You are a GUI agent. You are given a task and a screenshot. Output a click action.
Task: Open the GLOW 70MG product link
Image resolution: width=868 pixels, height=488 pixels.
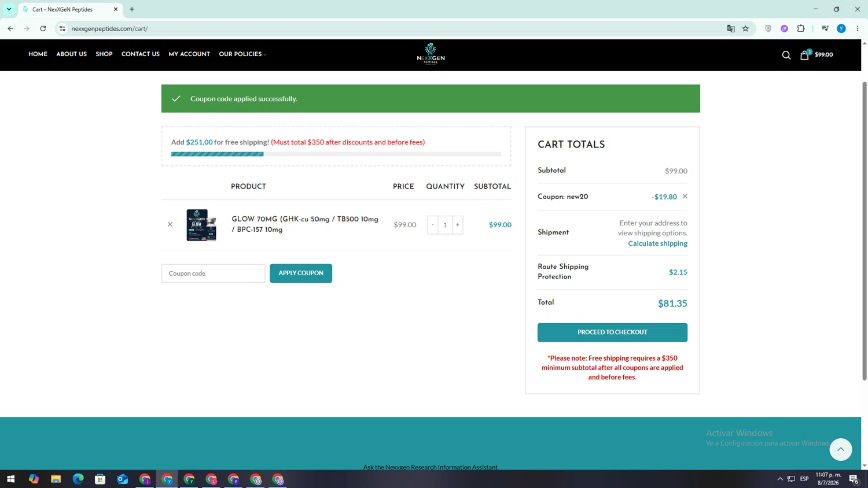coord(305,224)
